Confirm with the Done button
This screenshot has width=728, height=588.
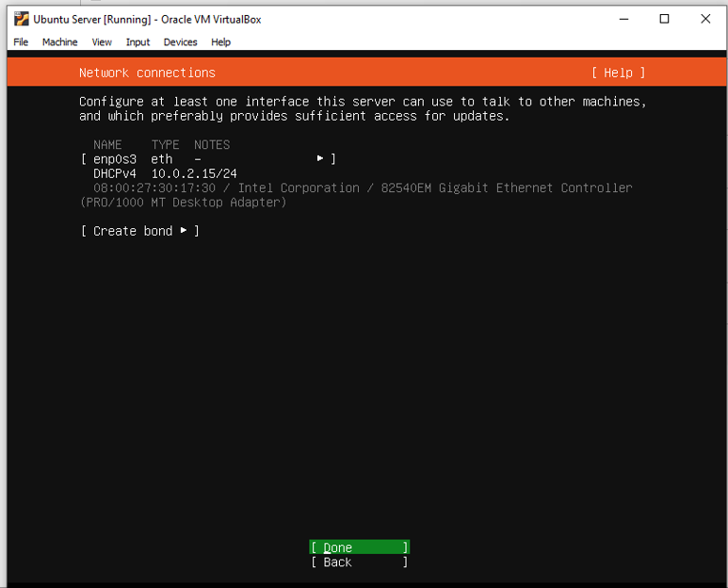(x=359, y=547)
